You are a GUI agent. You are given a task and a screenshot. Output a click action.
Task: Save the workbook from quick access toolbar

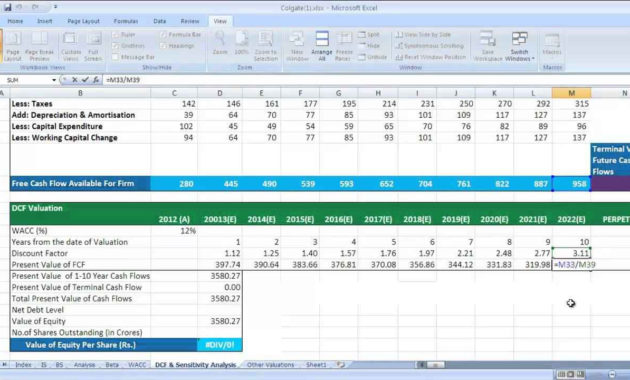pos(8,7)
